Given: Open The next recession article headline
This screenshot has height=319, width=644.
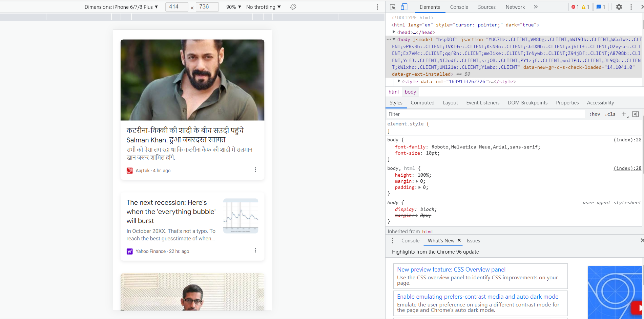Looking at the screenshot, I should [x=171, y=212].
